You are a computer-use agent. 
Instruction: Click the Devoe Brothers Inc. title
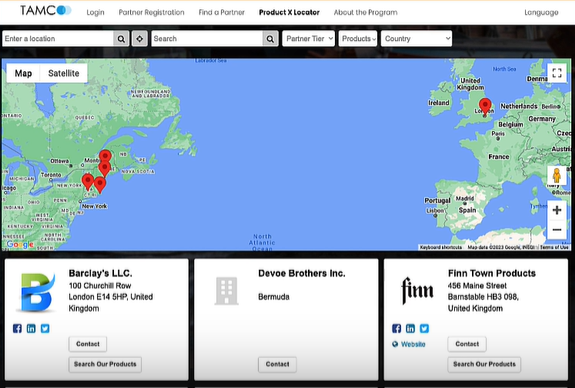pos(301,273)
